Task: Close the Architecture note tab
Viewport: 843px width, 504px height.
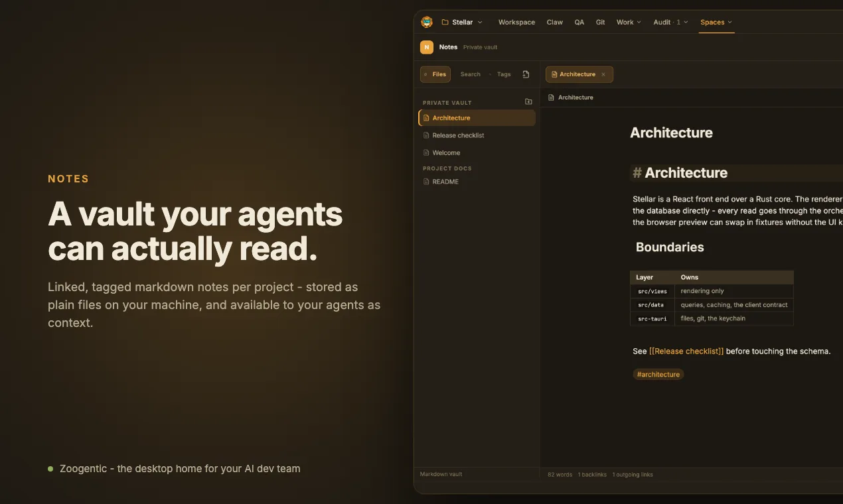Action: (x=603, y=74)
